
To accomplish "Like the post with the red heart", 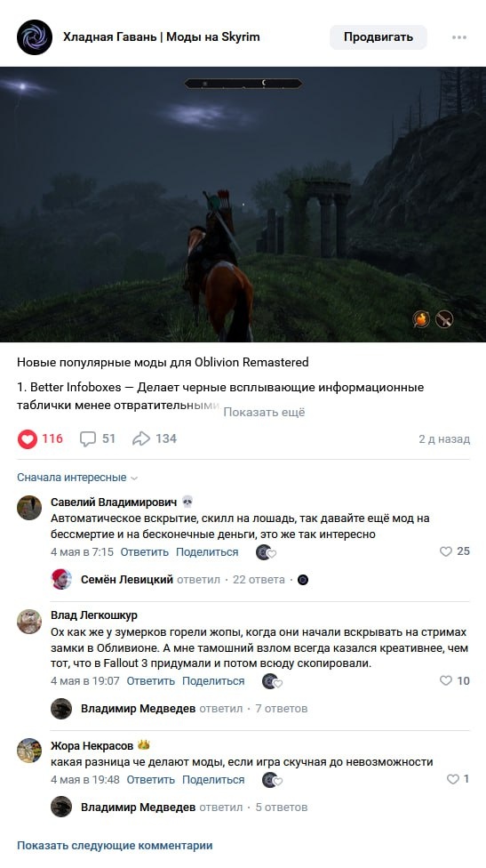I will 27,439.
